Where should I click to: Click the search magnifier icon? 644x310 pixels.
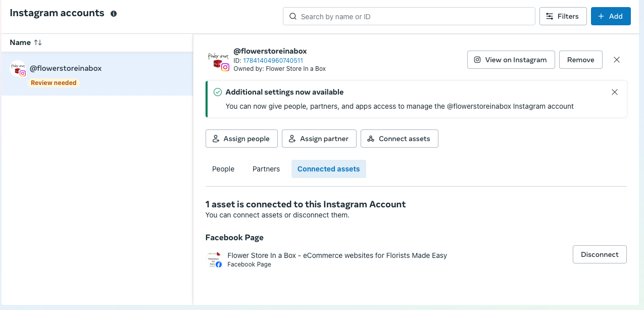click(x=292, y=17)
